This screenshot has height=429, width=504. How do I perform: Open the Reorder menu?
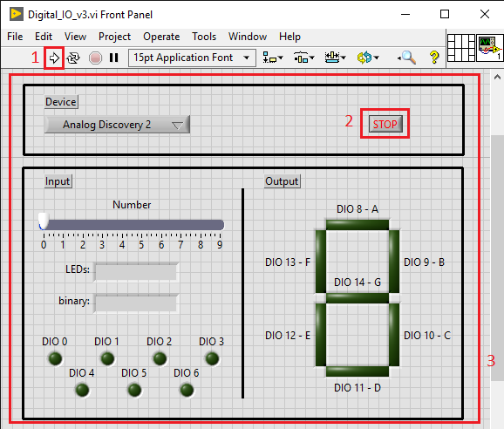(368, 58)
